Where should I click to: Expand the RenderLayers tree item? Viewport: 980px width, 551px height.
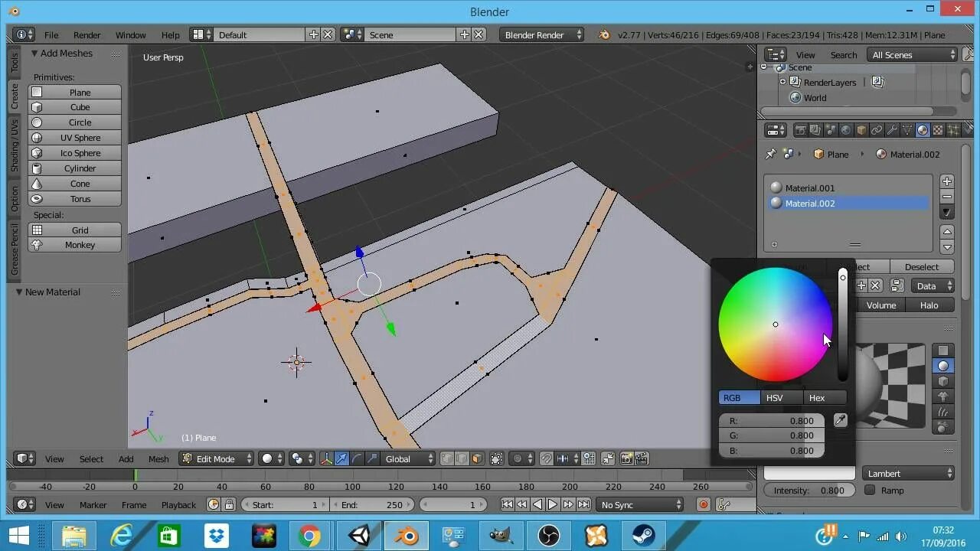point(782,82)
